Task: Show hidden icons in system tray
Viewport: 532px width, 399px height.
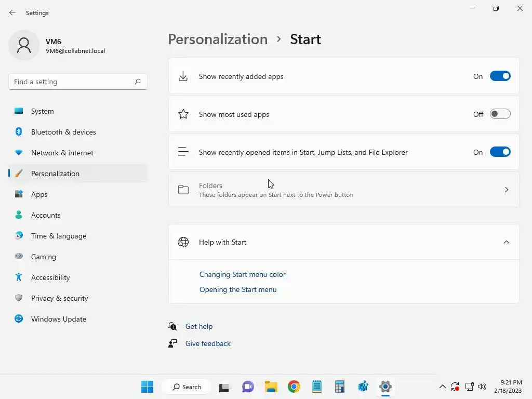Action: (442, 387)
